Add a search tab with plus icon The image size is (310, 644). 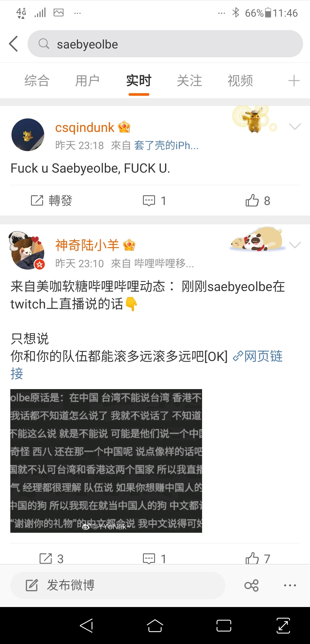coord(294,81)
